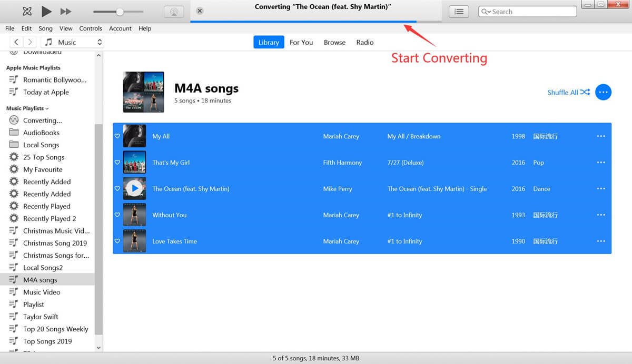
Task: Open the View menu
Action: tap(66, 28)
